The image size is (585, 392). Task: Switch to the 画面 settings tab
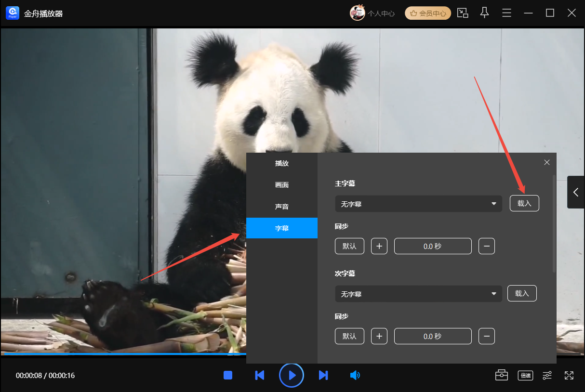coord(282,185)
